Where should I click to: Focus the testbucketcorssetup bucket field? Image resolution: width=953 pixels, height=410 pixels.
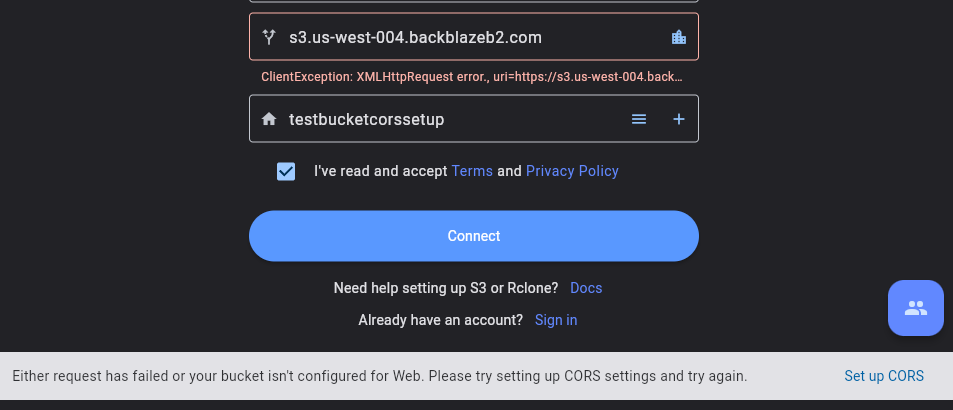(473, 119)
